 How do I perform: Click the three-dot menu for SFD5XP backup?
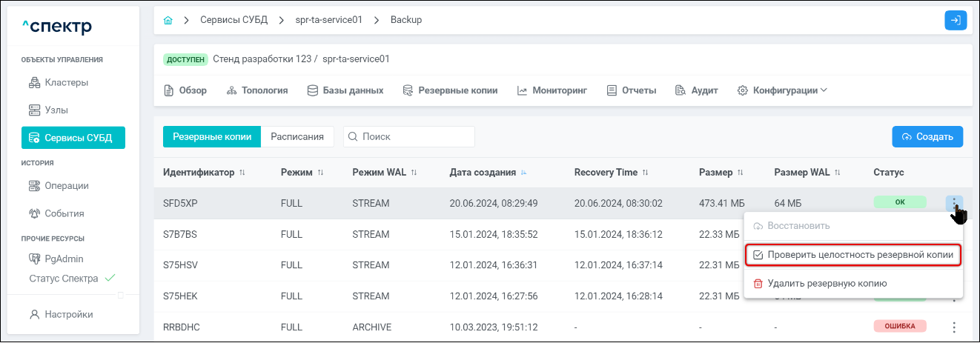click(x=954, y=202)
